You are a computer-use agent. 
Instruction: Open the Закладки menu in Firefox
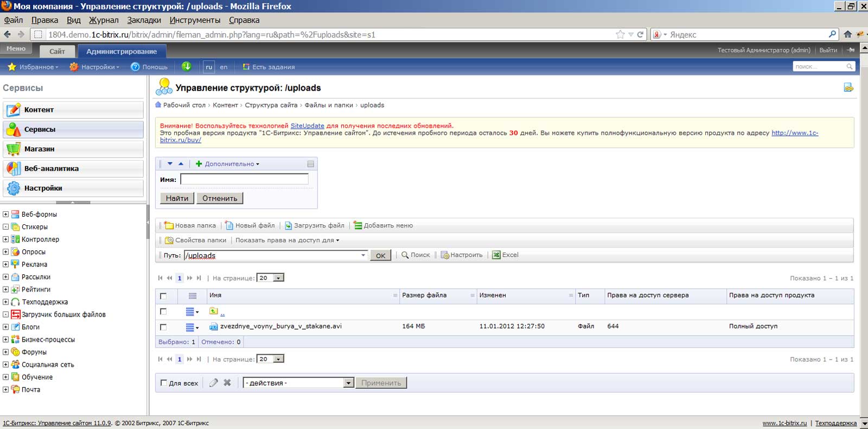[x=144, y=20]
